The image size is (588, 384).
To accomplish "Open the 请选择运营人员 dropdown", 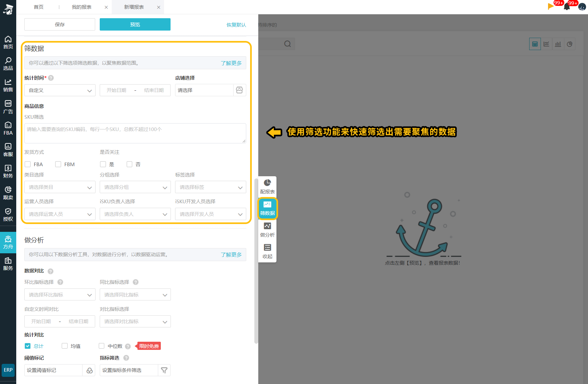I will coord(60,214).
